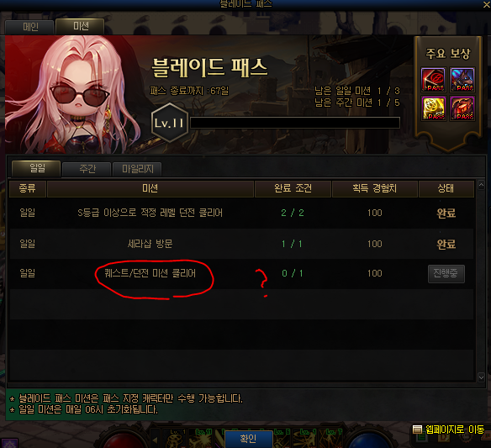Select the 퀘스트/던전 미션 클리어 mission row
Viewport: 491px width, 448px height.
point(241,274)
